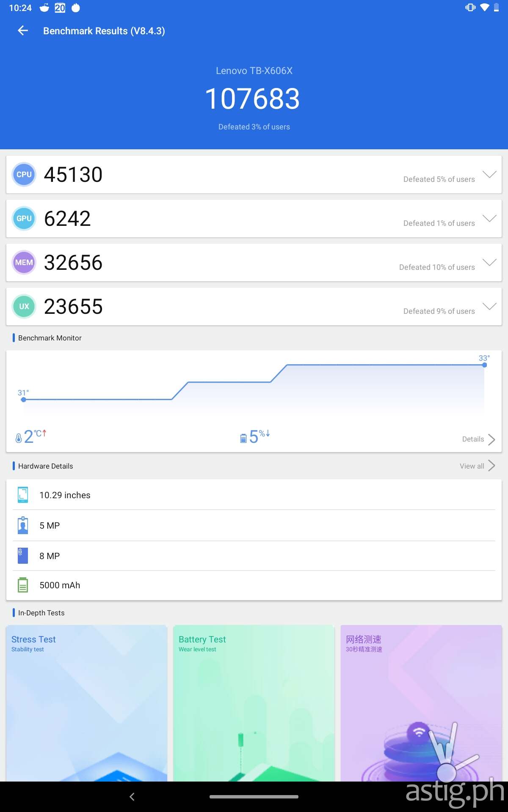Image resolution: width=508 pixels, height=812 pixels.
Task: Tap the GPU score 6242
Action: coord(67,219)
